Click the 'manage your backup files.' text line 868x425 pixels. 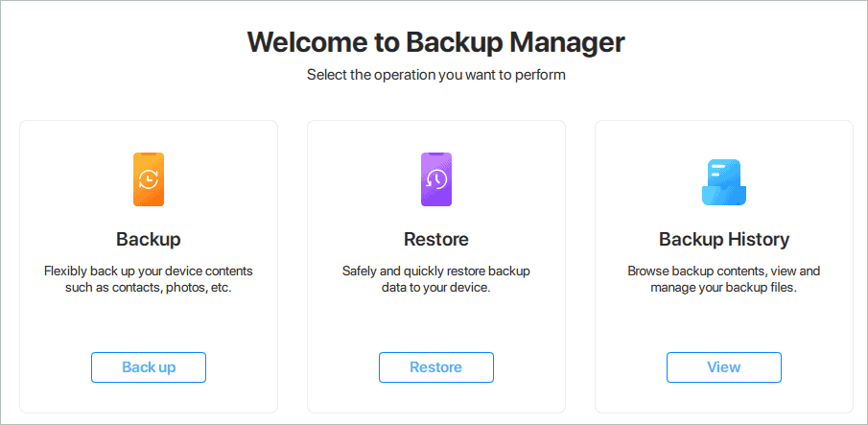pos(724,288)
